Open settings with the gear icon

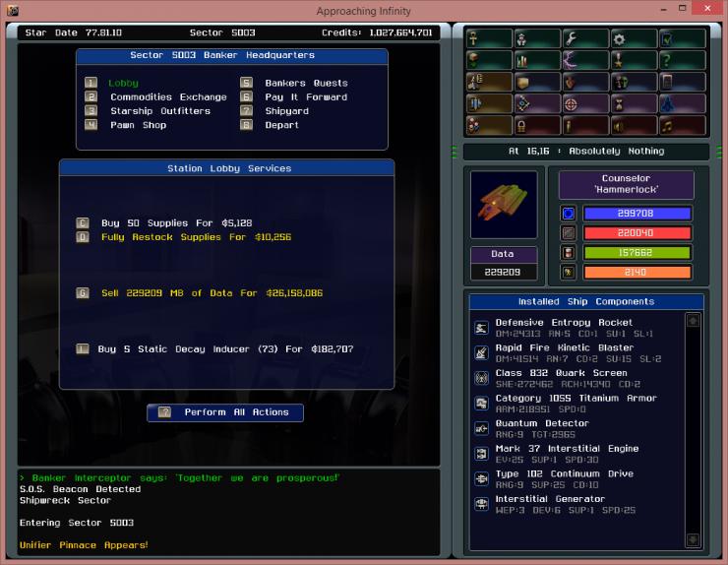[633, 38]
